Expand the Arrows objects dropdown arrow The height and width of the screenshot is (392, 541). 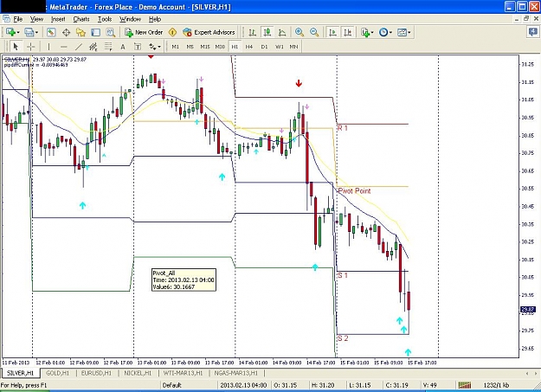159,47
